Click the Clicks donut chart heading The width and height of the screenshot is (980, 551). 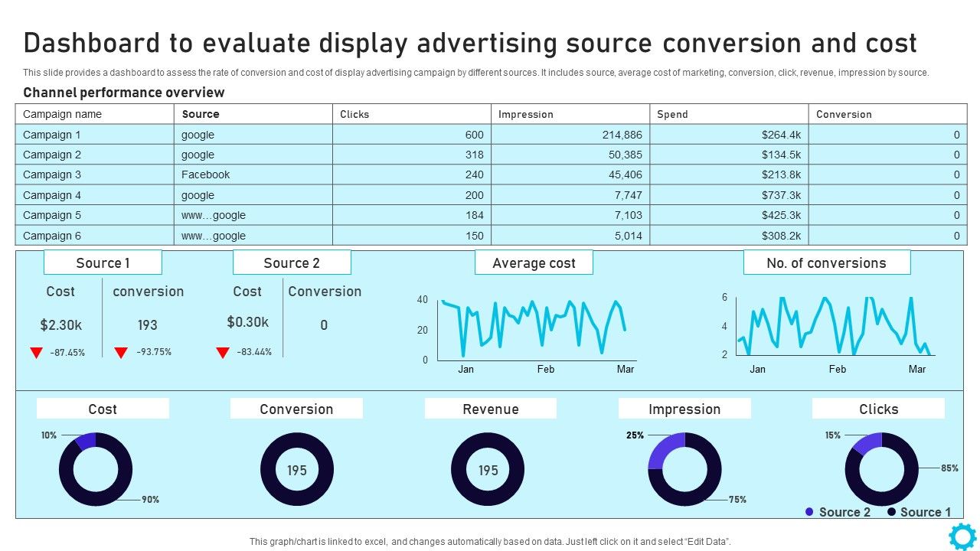pyautogui.click(x=878, y=409)
